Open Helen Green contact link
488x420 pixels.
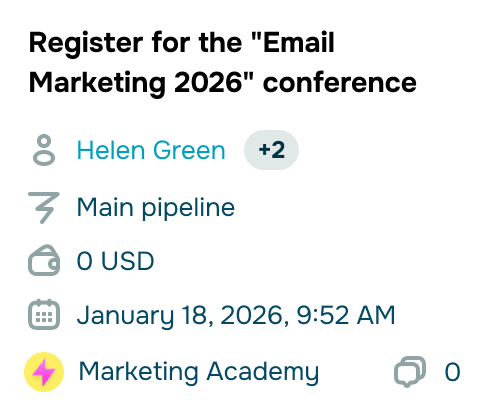coord(151,150)
